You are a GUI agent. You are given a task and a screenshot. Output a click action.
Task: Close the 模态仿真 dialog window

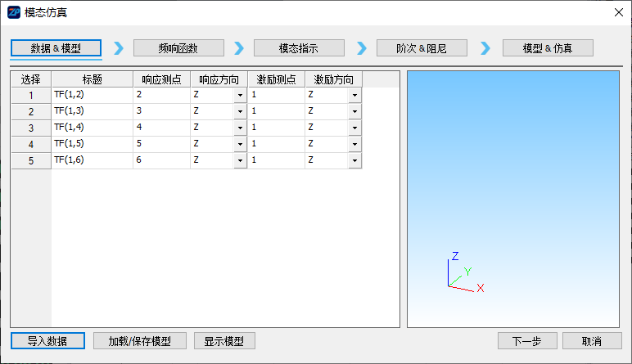click(x=619, y=12)
